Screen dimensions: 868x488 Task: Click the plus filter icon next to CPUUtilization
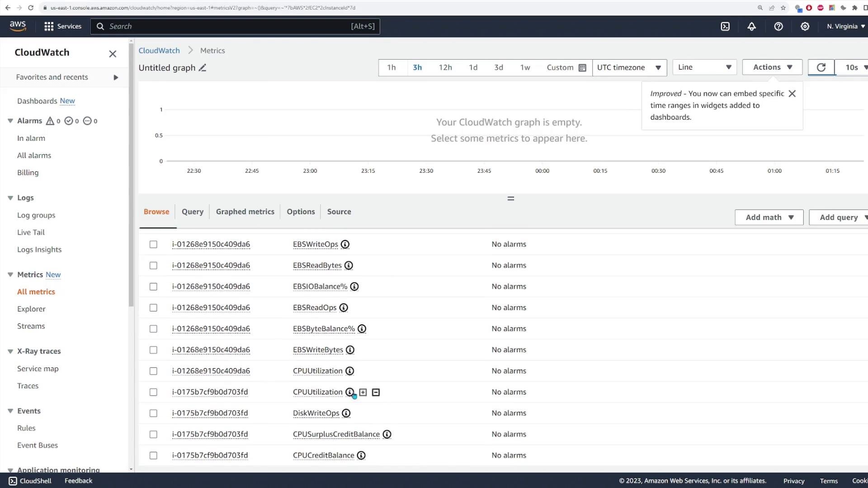[363, 392]
